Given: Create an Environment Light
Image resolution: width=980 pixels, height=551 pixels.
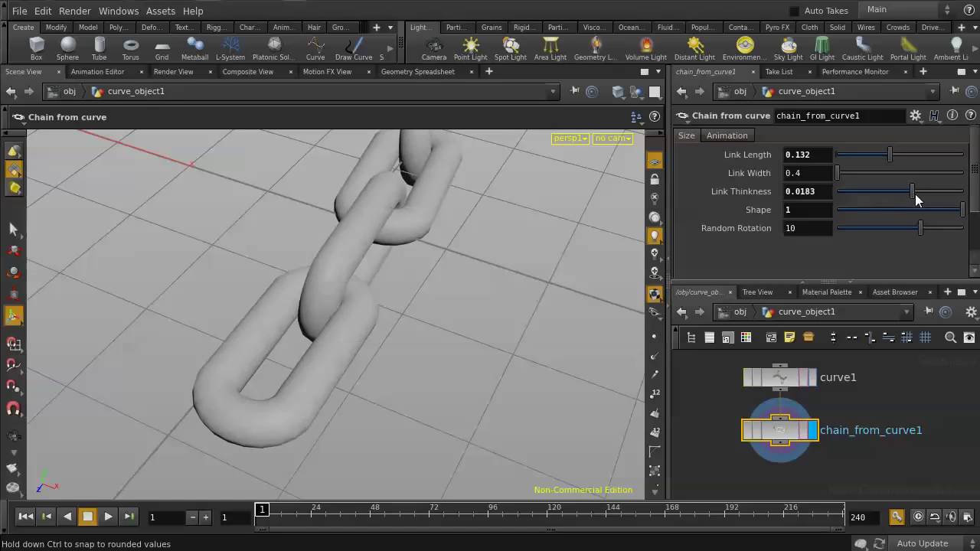Looking at the screenshot, I should [x=744, y=48].
